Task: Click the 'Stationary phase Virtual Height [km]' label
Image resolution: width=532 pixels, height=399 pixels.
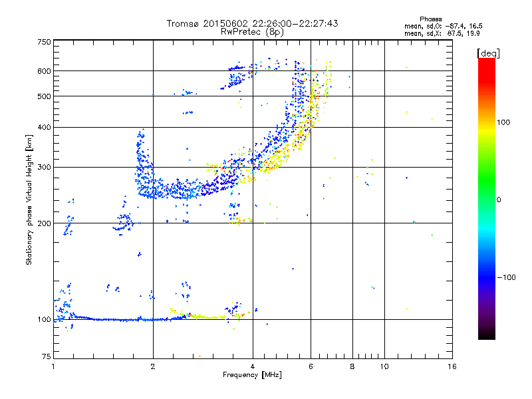Action: pos(29,200)
